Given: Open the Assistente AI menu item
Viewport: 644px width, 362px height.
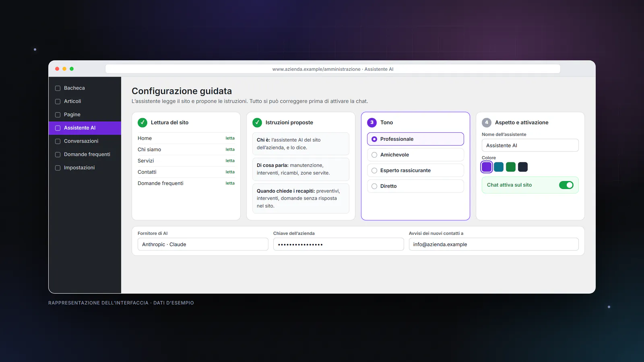Looking at the screenshot, I should click(x=85, y=128).
